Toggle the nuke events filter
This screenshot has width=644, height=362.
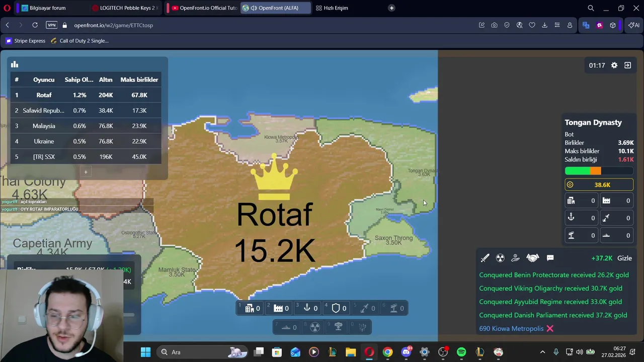500,258
